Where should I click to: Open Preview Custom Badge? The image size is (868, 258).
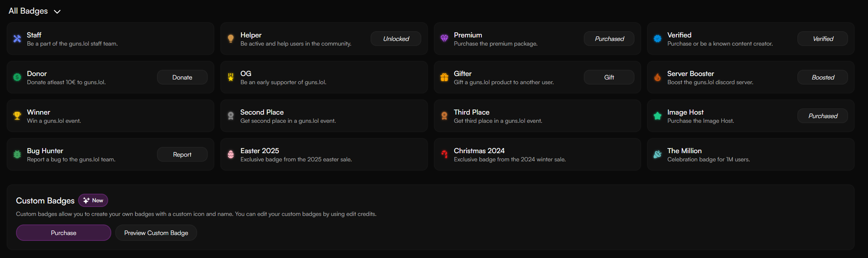click(156, 233)
